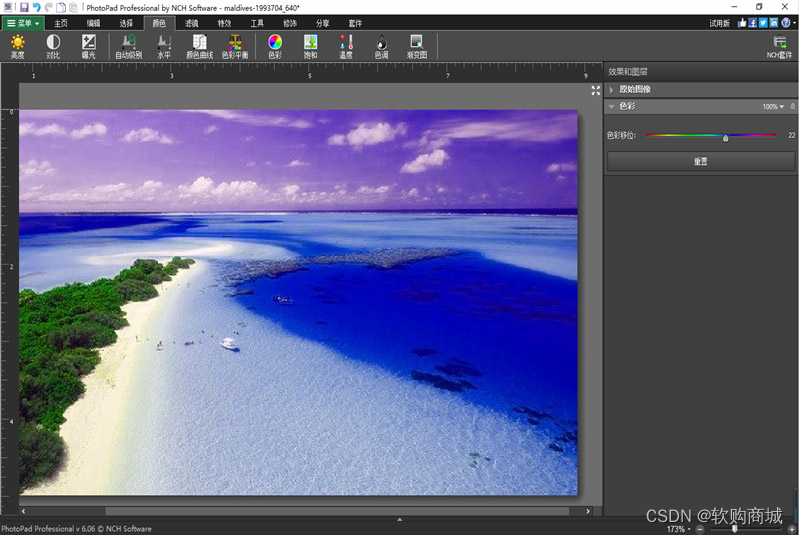Switch to the 修饰 tab
The width and height of the screenshot is (799, 535).
289,23
